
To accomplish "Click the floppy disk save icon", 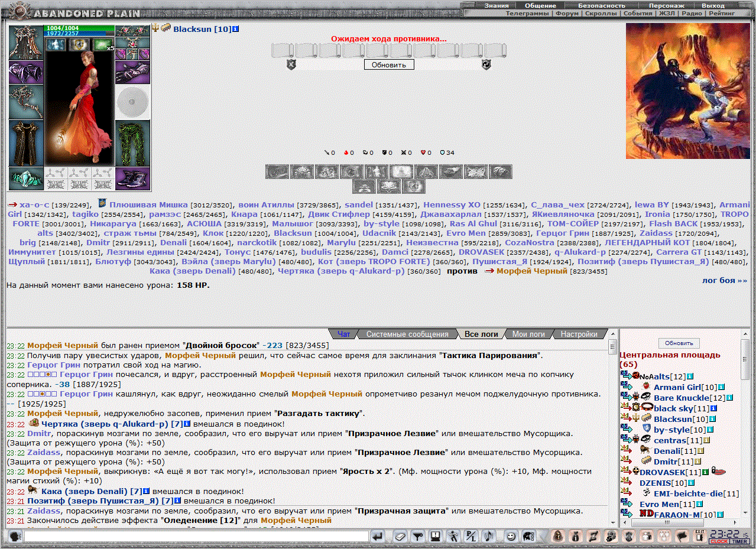I will tap(435, 537).
